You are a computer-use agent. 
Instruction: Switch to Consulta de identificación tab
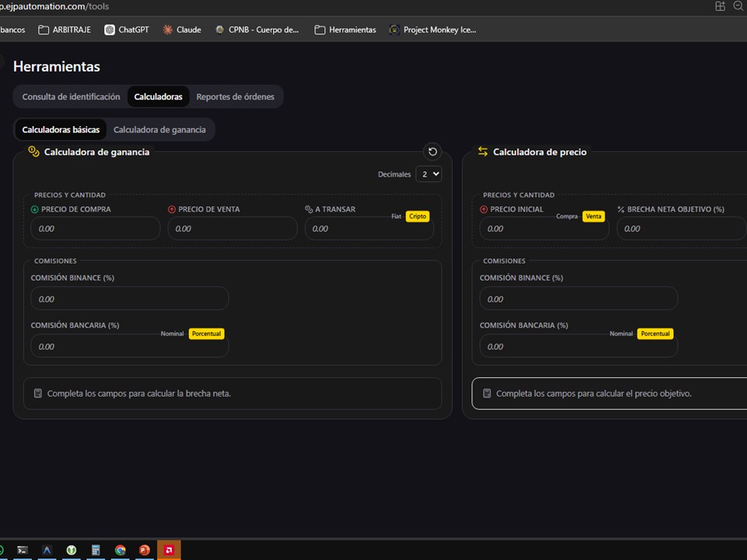point(71,96)
